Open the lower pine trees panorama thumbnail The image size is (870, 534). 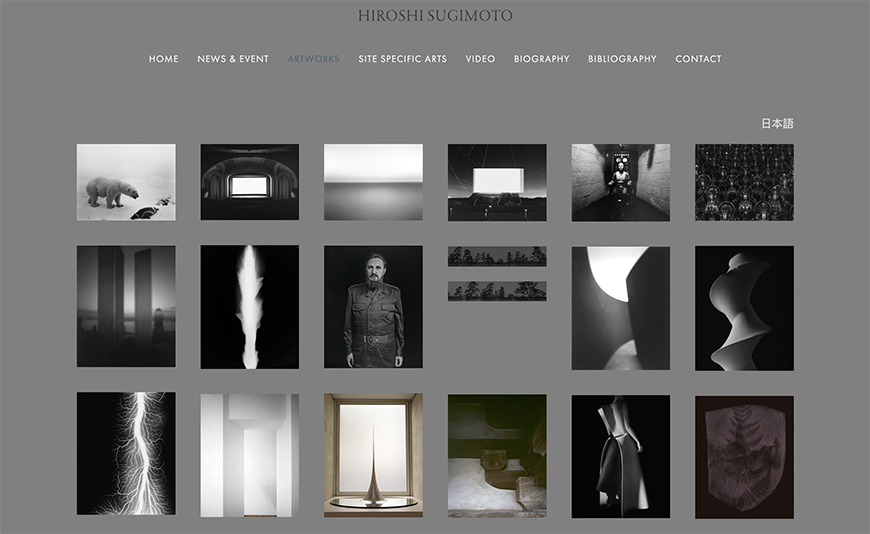[x=497, y=291]
